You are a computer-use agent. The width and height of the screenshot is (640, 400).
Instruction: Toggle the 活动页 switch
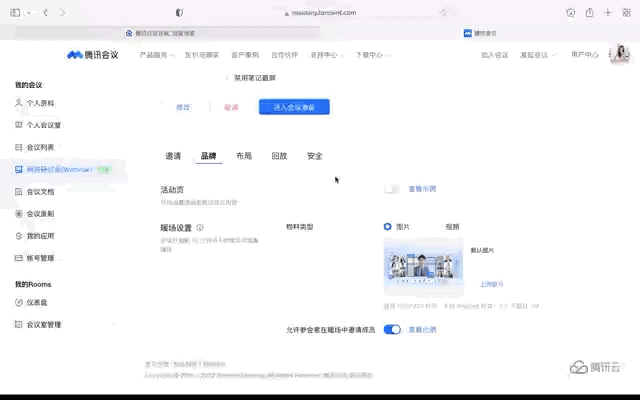click(x=392, y=189)
